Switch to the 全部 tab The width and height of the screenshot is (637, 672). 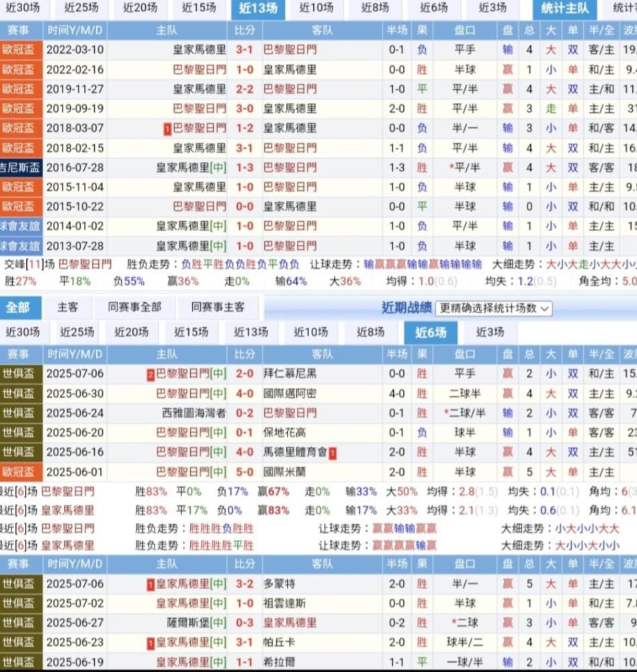pyautogui.click(x=18, y=308)
